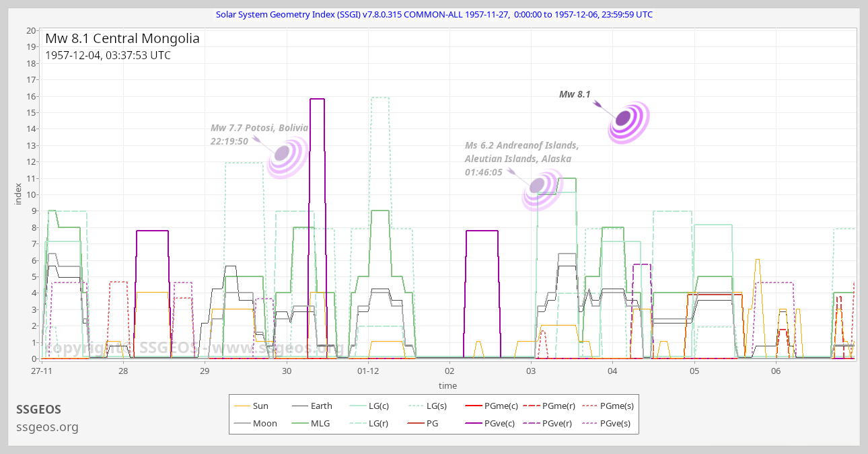Screen dimensions: 868x454
Task: Click the 'Ms 6.2 Andreanof Islands,' annotation
Action: tap(521, 145)
